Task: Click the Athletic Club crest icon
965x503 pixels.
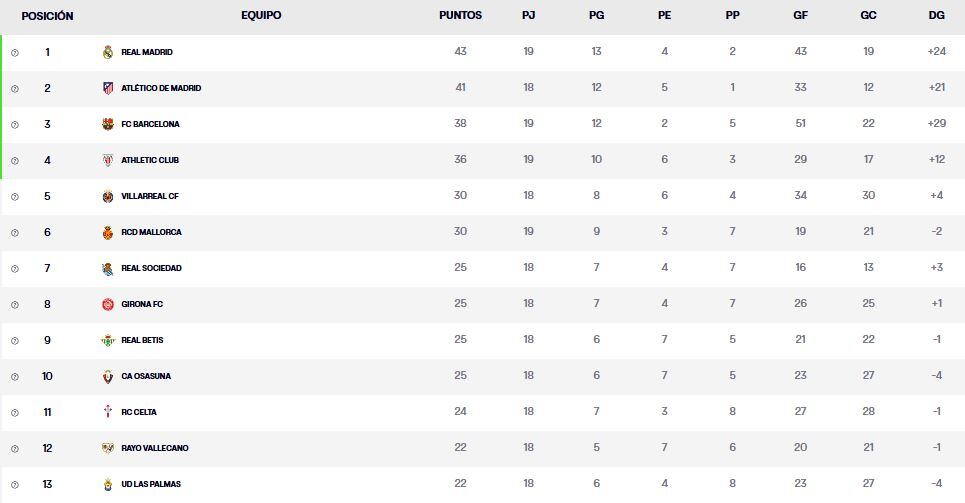Action: (108, 160)
